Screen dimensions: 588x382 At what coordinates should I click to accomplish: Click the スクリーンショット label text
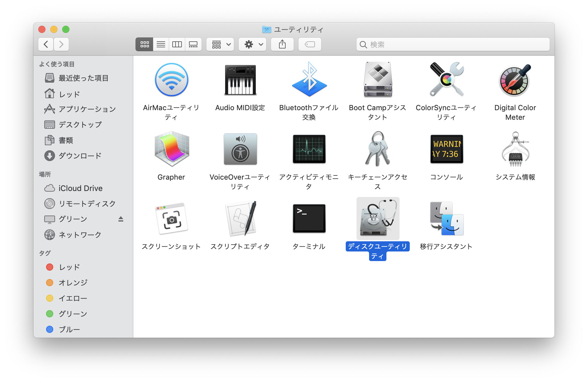[171, 246]
